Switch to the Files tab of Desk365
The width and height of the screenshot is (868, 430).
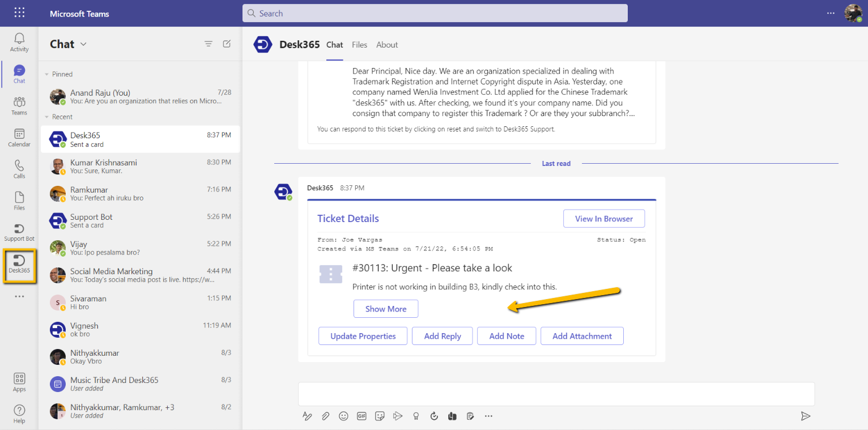(x=359, y=45)
